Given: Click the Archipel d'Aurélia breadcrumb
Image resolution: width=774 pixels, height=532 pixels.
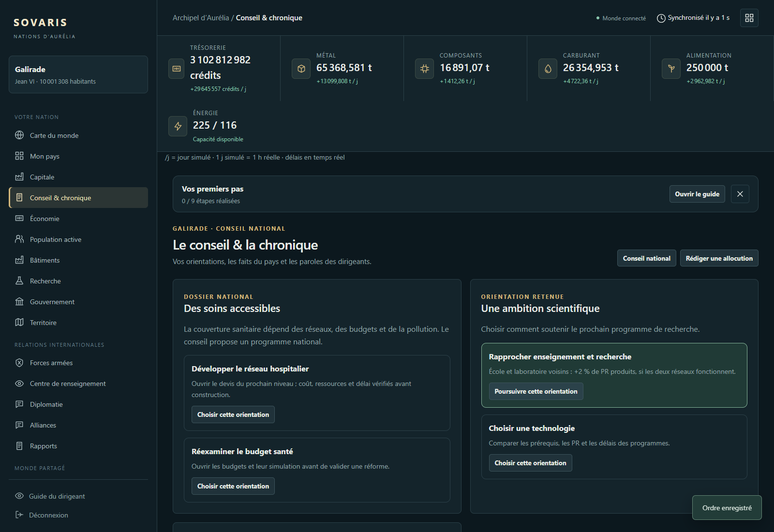Looking at the screenshot, I should coord(201,18).
